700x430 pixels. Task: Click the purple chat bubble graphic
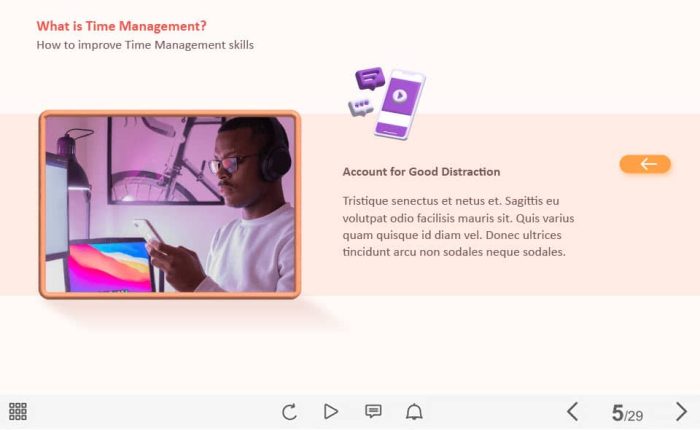(370, 78)
